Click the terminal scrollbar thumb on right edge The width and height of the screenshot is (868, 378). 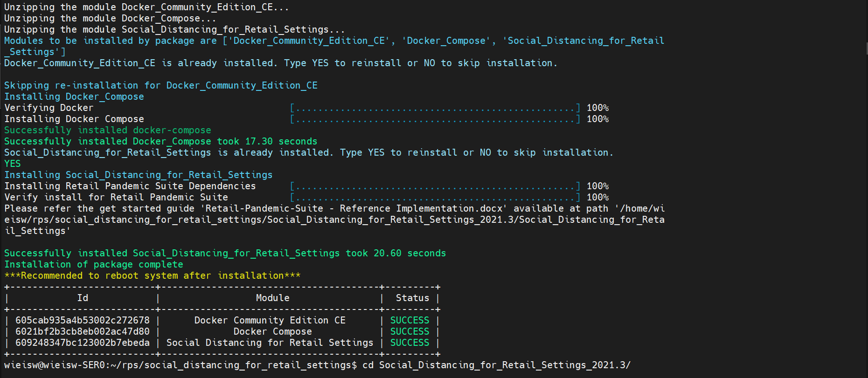(867, 48)
